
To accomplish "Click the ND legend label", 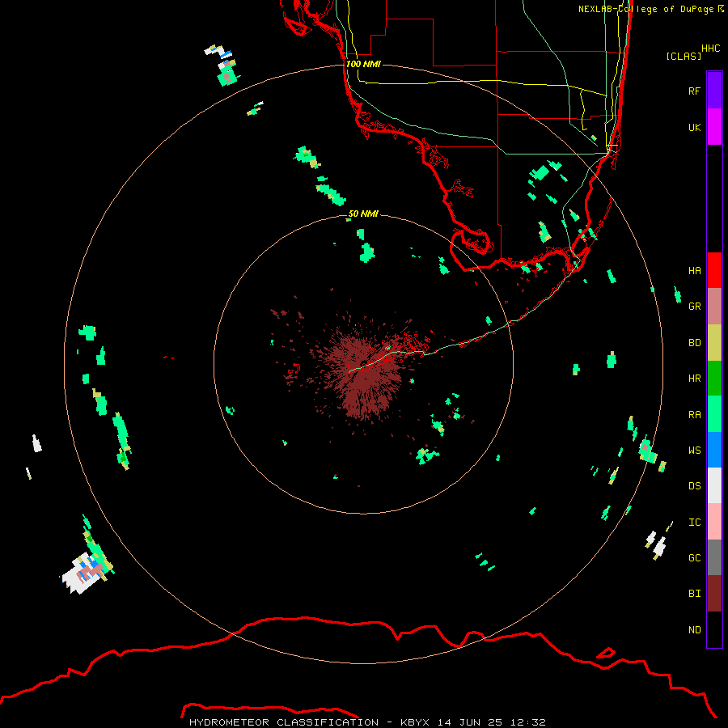I will (694, 630).
